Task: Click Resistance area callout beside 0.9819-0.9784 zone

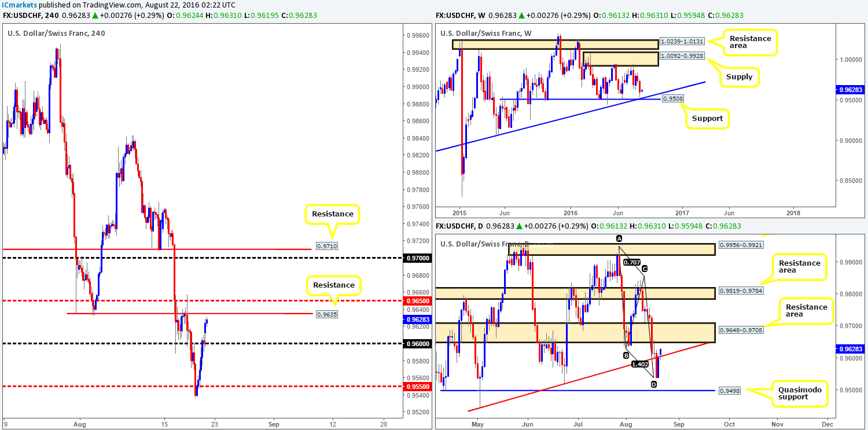Action: [x=800, y=267]
